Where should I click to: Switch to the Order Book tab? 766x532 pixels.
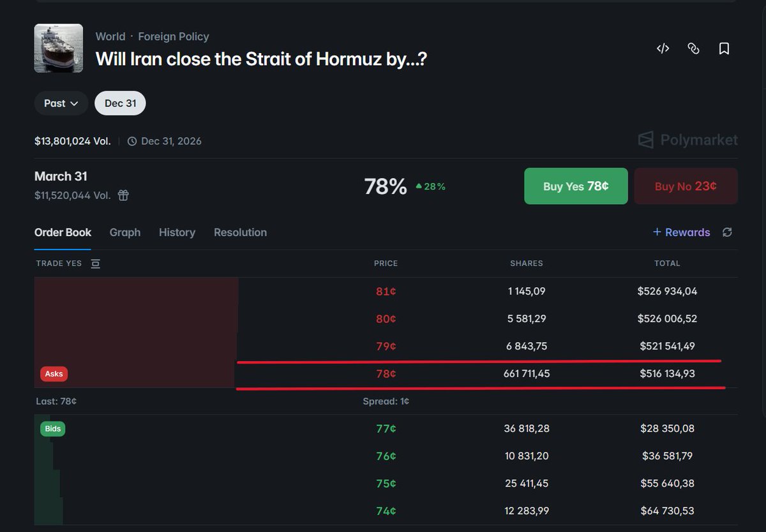click(x=63, y=232)
